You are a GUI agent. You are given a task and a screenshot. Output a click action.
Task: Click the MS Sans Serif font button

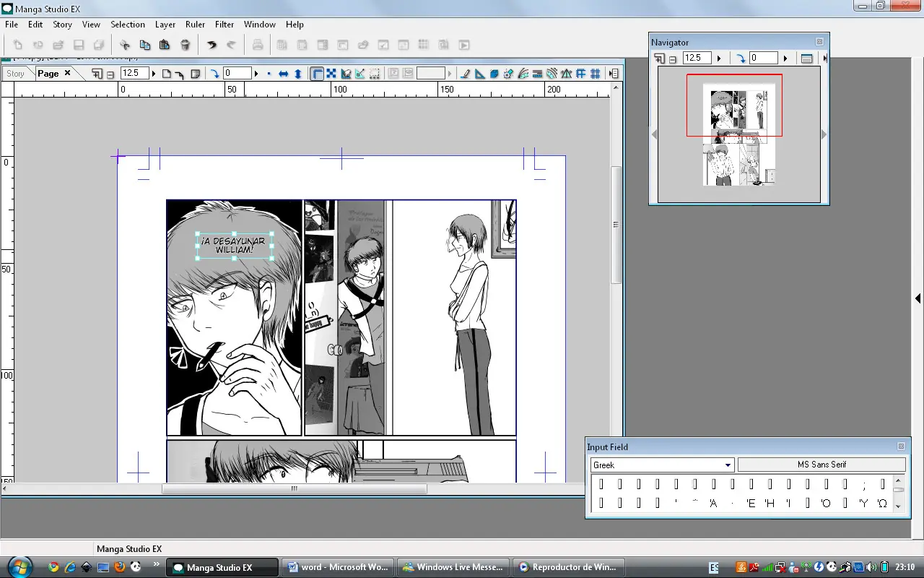coord(821,465)
